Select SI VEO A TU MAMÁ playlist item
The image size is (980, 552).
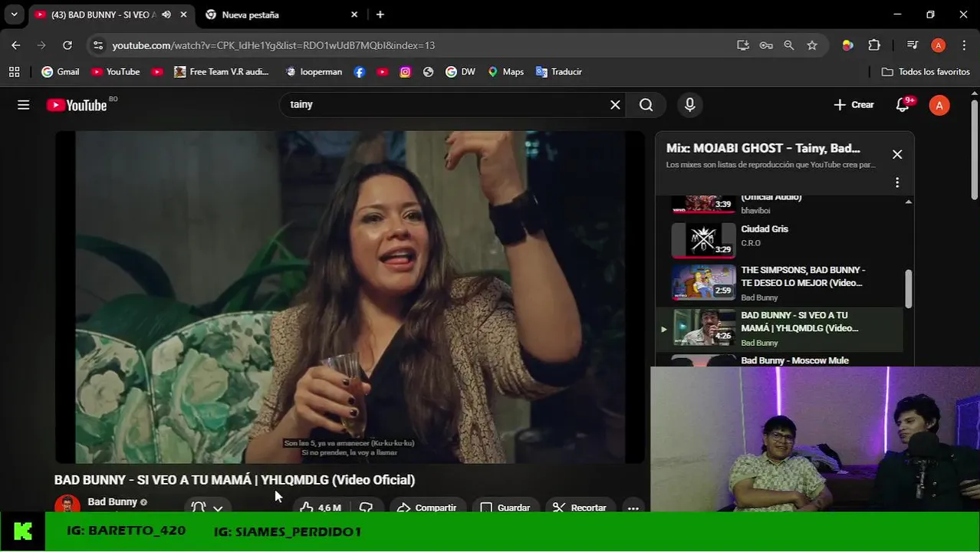[x=780, y=328]
